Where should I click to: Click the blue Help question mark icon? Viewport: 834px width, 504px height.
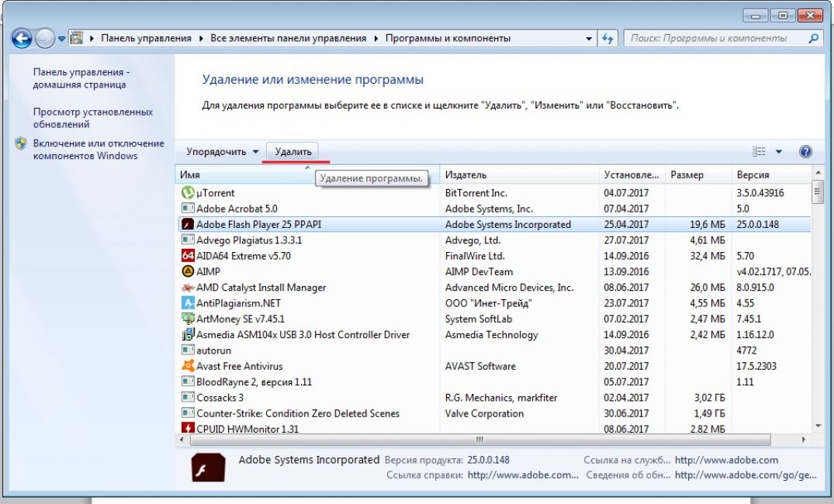[x=805, y=152]
